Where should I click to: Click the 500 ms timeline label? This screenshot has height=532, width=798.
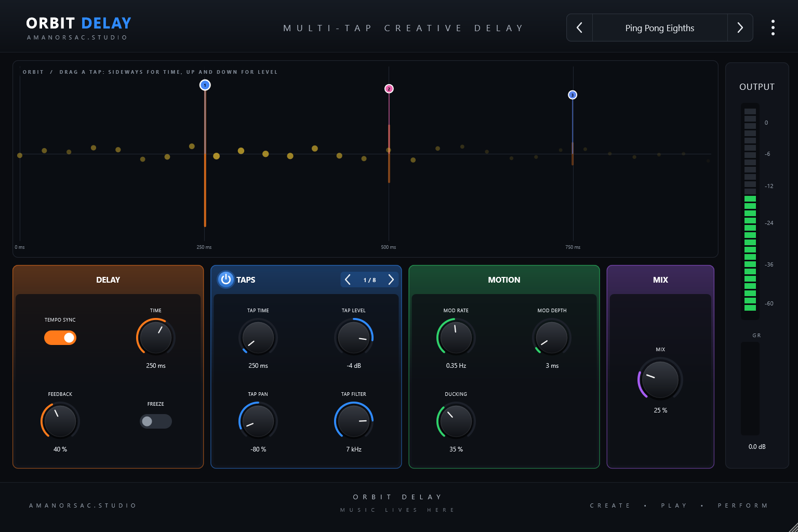(389, 247)
